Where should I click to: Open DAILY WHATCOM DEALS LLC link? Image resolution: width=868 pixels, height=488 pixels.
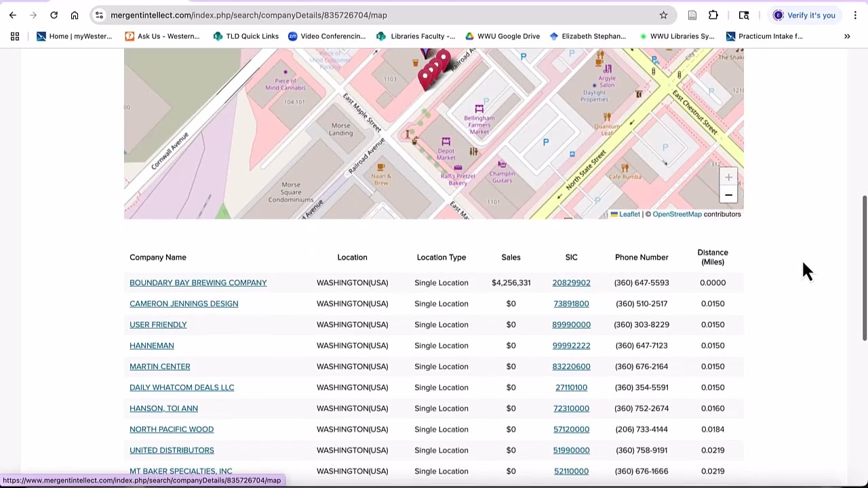tap(182, 388)
